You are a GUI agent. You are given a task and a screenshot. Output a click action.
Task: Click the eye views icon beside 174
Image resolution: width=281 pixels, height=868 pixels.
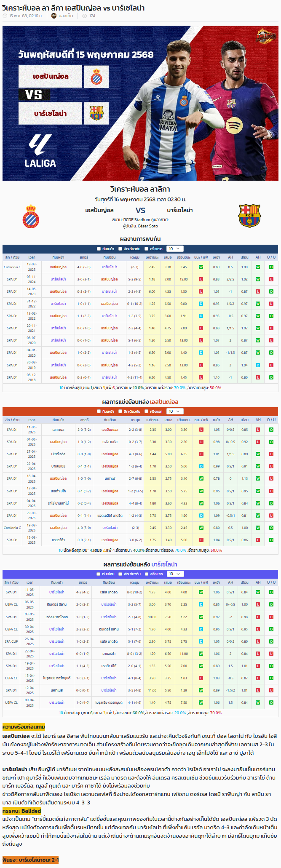click(x=84, y=16)
